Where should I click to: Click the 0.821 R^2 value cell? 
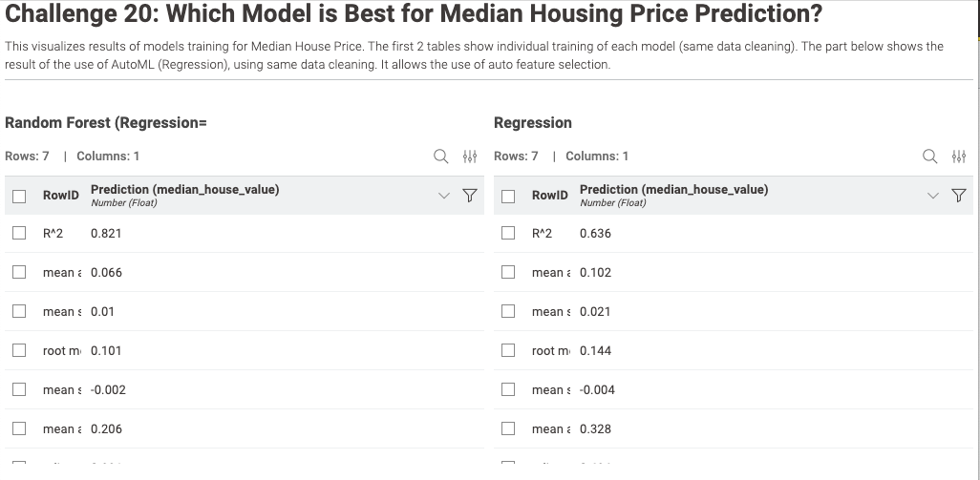tap(106, 234)
